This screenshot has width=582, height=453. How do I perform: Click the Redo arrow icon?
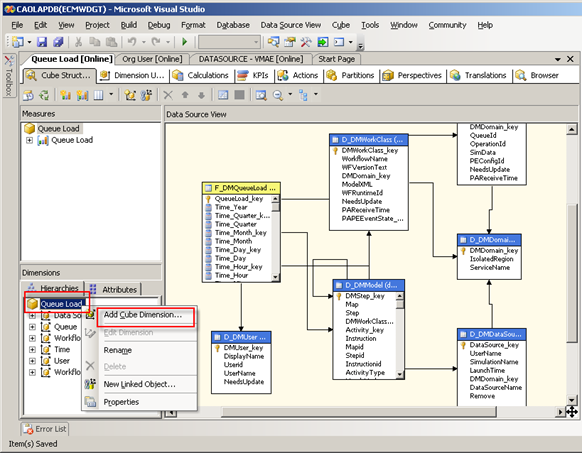156,42
